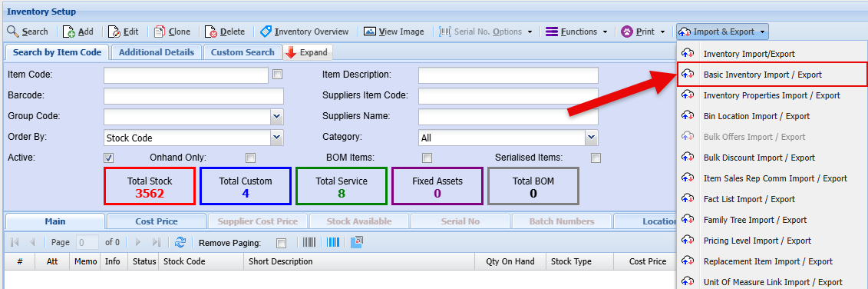Screen dimensions: 868x289
Task: Choose Fact List Import / Export
Action: coord(771,199)
